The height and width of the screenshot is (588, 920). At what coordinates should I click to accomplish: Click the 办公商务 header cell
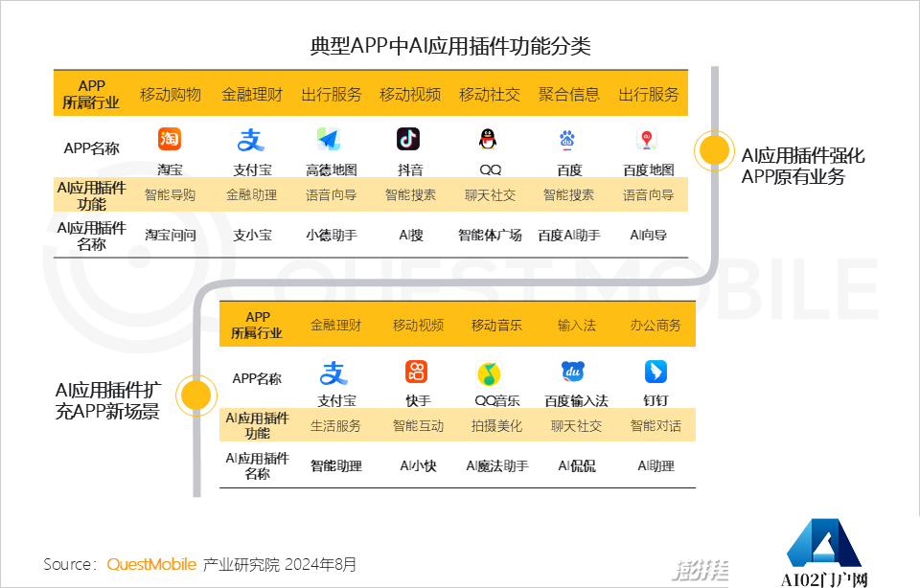[655, 326]
